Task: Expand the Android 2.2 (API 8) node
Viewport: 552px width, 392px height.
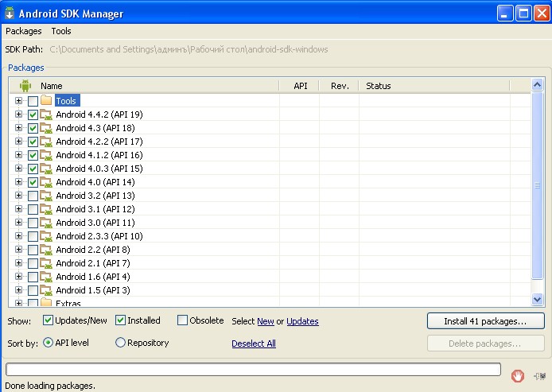Action: pyautogui.click(x=18, y=249)
